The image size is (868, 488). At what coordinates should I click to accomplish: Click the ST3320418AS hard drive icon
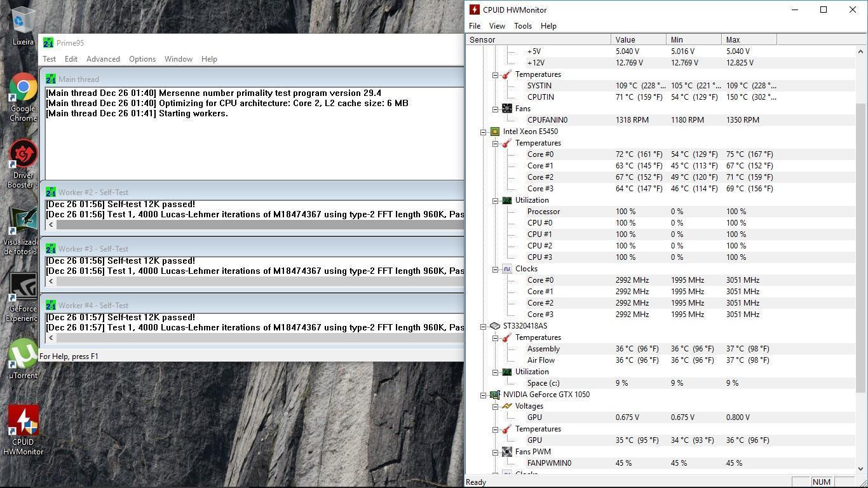(x=495, y=326)
